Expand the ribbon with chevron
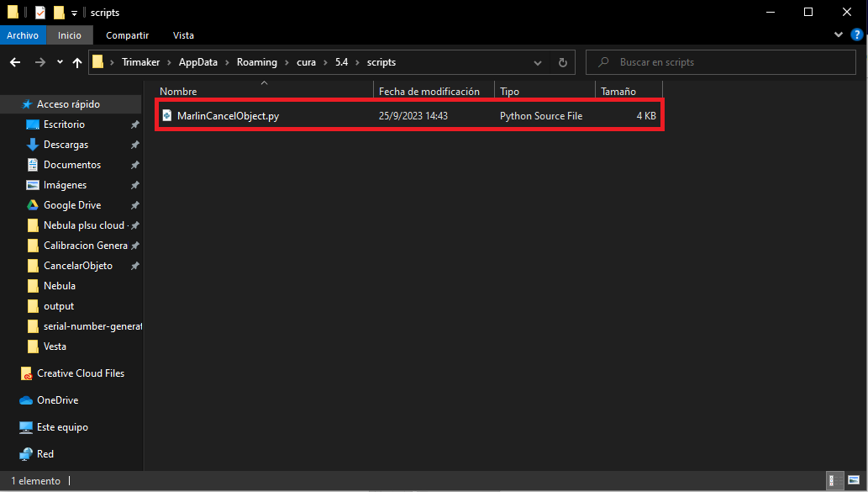868x492 pixels. coord(839,35)
